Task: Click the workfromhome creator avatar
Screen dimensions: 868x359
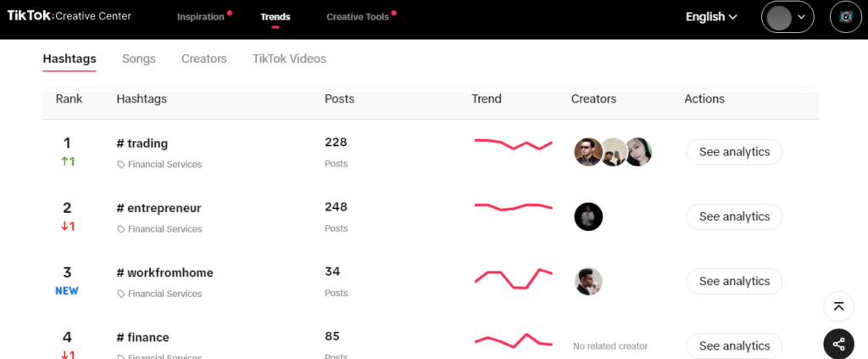Action: tap(588, 282)
